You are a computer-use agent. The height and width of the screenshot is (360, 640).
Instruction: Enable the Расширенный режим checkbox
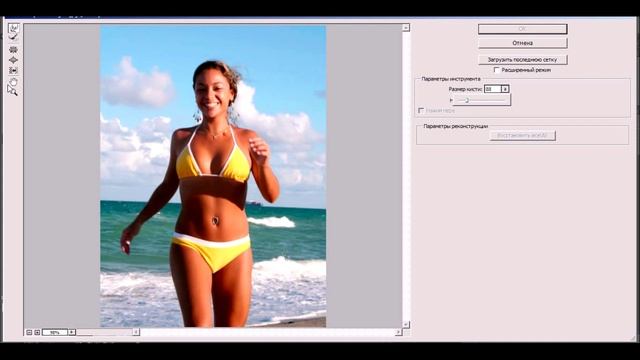click(496, 70)
